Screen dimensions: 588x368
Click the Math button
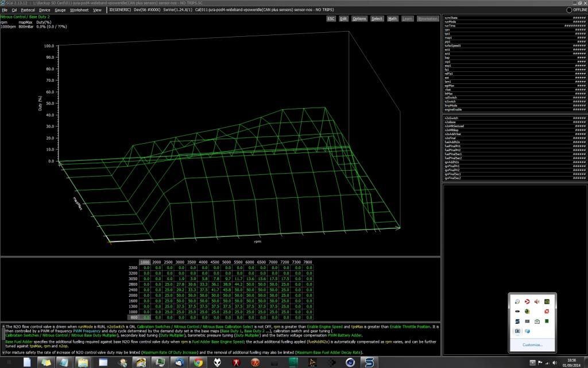tap(392, 18)
